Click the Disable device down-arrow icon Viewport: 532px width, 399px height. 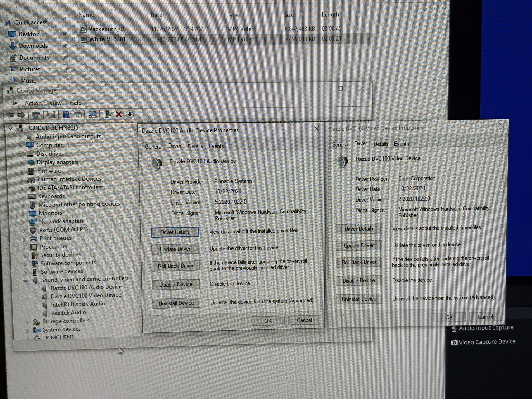pyautogui.click(x=130, y=114)
